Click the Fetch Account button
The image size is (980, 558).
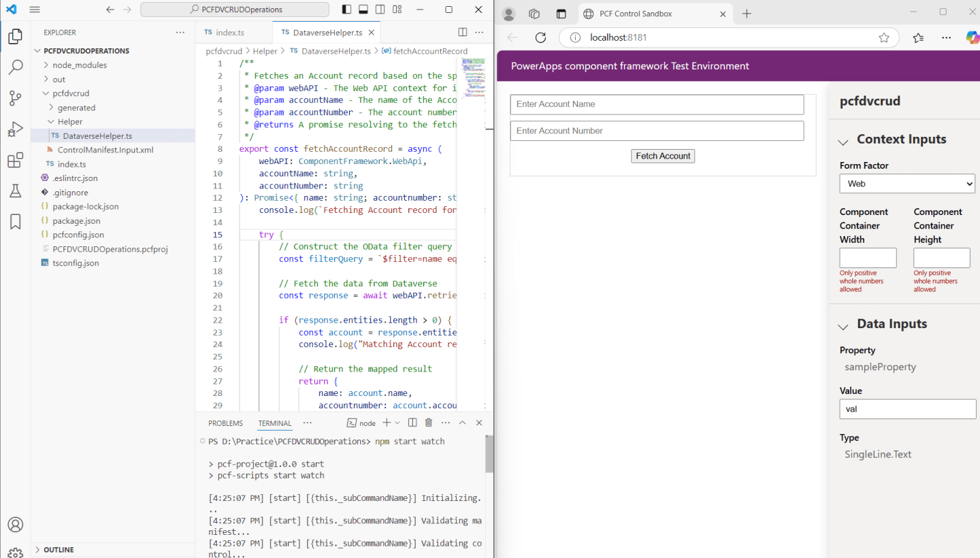[662, 156]
